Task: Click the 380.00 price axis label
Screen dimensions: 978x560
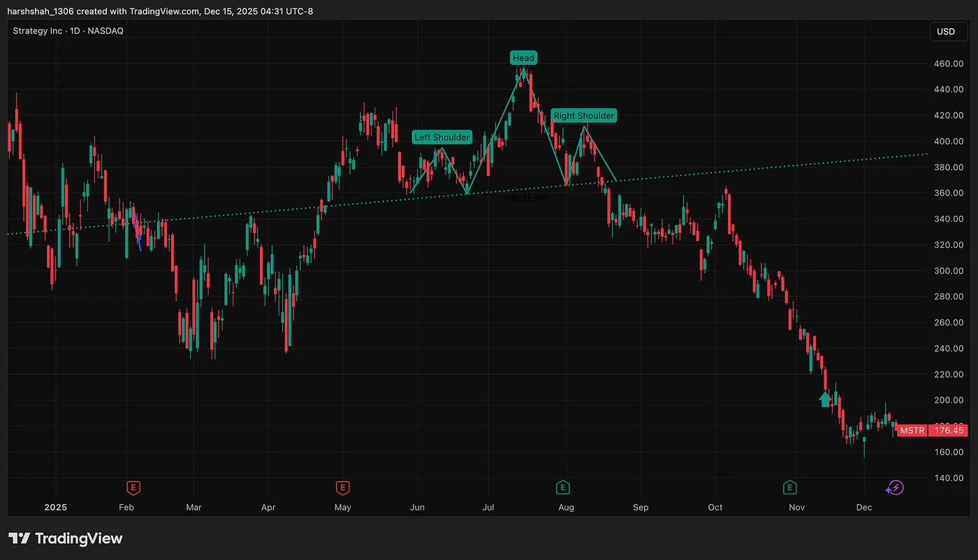Action: coord(949,167)
